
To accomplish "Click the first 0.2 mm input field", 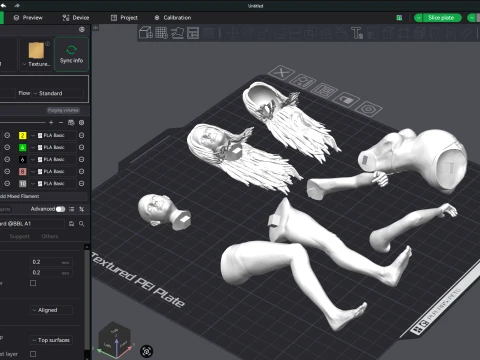I will pyautogui.click(x=51, y=262).
